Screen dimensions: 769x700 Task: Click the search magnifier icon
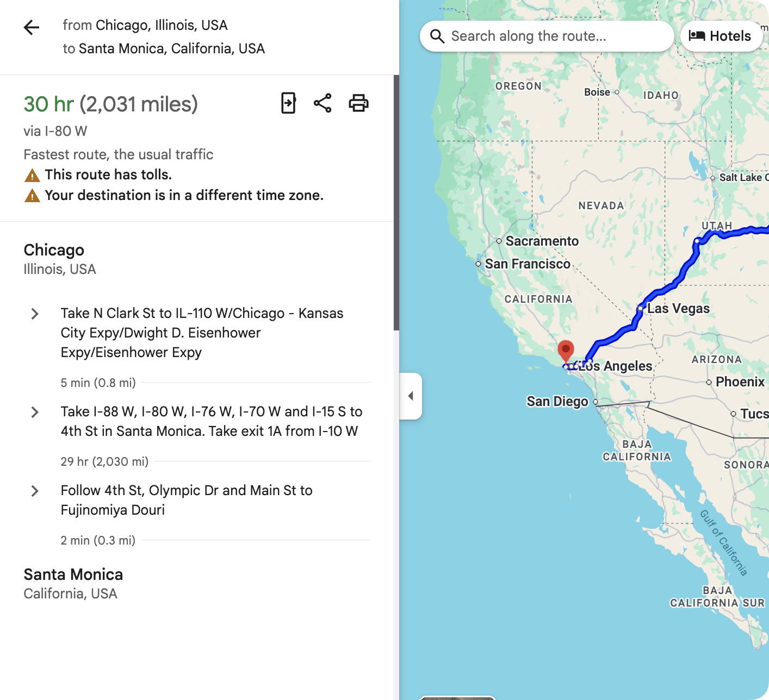(437, 36)
